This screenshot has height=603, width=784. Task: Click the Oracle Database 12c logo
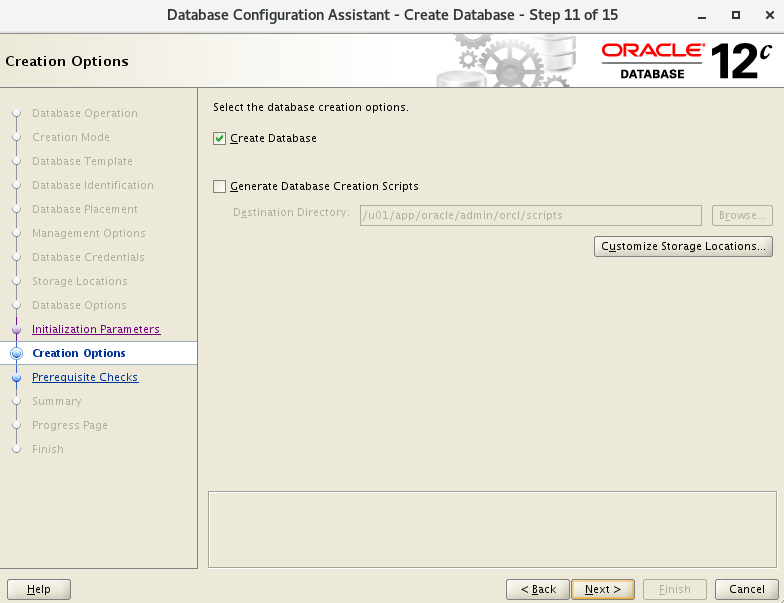coord(687,61)
